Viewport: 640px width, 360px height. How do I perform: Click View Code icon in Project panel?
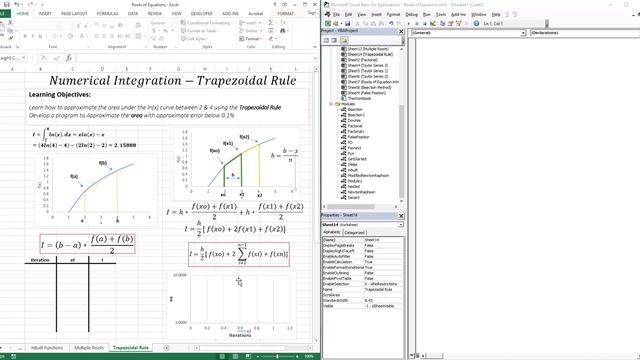326,40
